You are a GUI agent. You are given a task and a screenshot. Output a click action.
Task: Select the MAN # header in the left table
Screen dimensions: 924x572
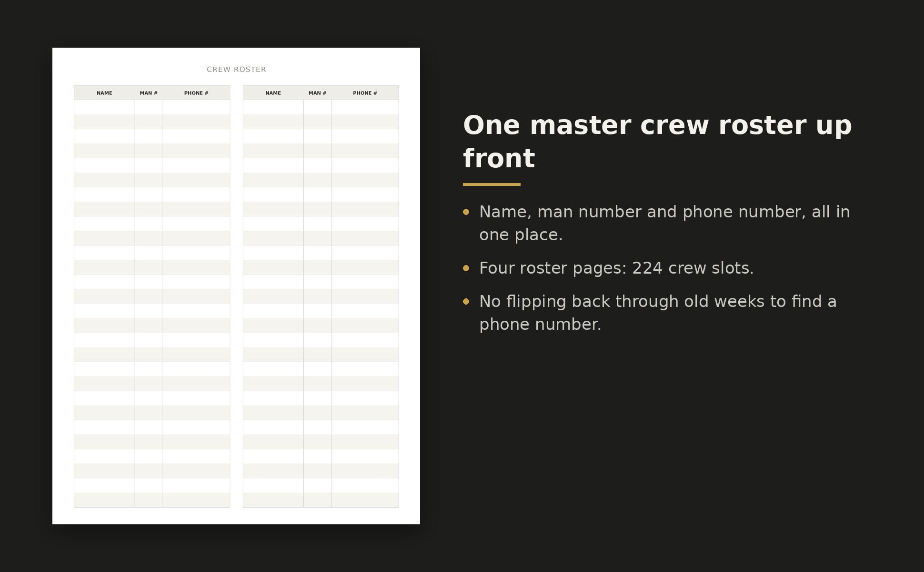[149, 93]
